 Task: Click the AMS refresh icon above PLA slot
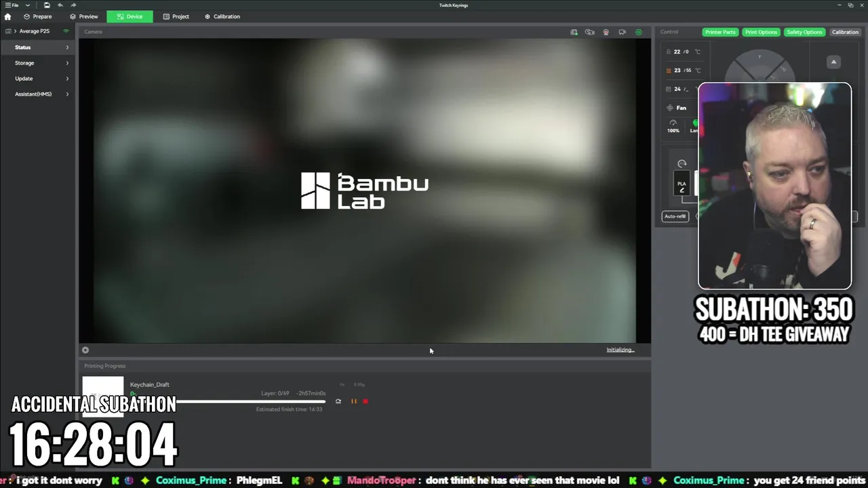pos(682,163)
